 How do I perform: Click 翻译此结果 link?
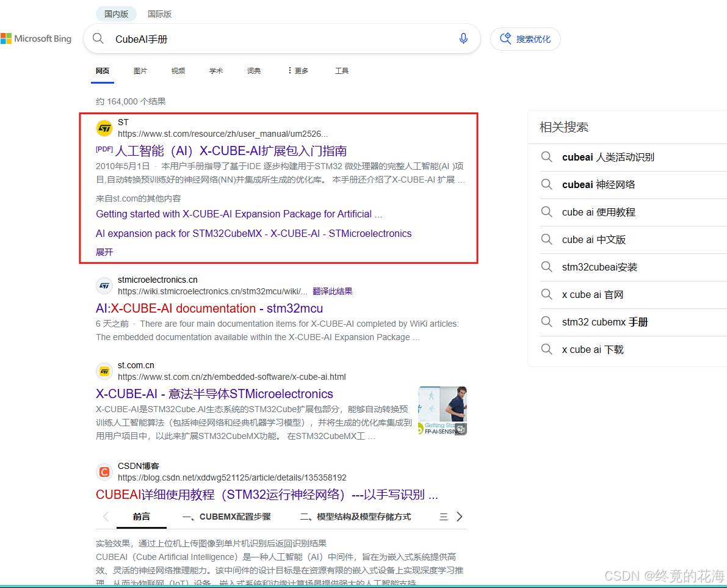[x=333, y=291]
